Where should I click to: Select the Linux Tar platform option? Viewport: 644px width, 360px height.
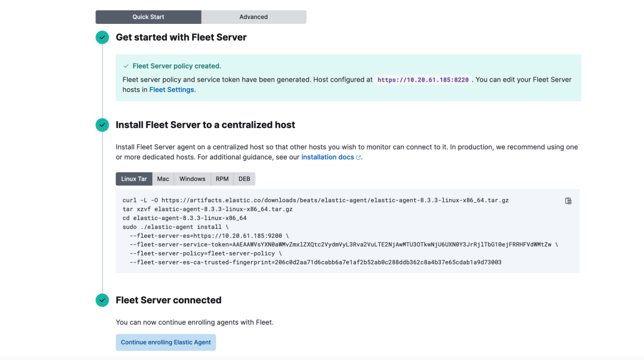(134, 179)
